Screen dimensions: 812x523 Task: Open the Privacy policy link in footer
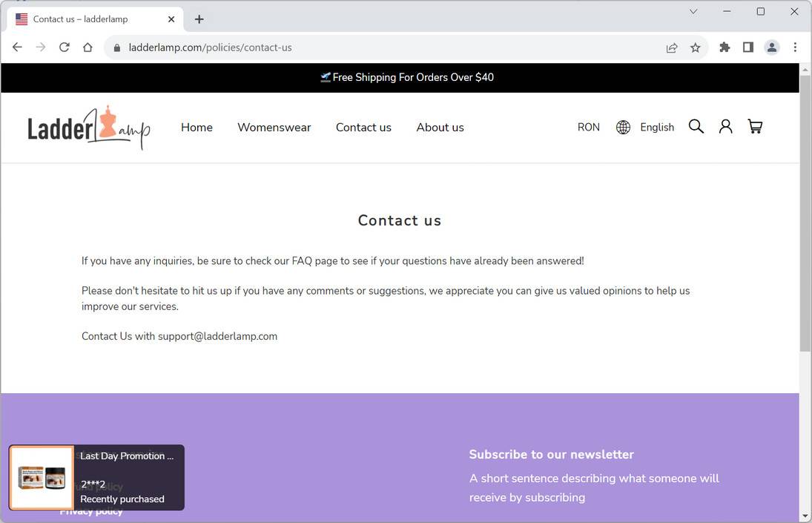point(90,510)
